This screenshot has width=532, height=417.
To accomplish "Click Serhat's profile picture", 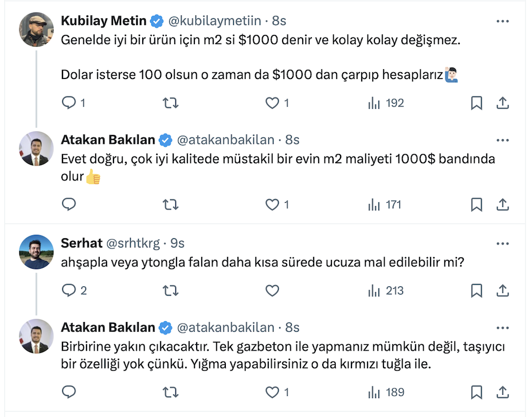I will [37, 251].
